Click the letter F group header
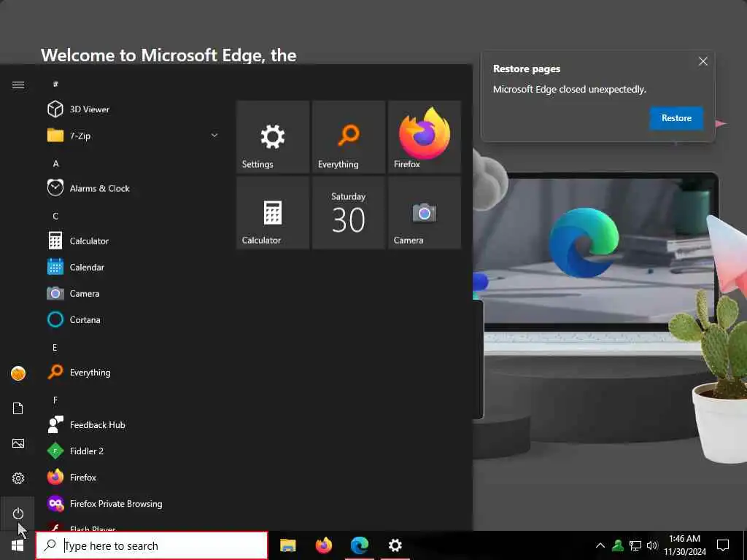 (55, 400)
